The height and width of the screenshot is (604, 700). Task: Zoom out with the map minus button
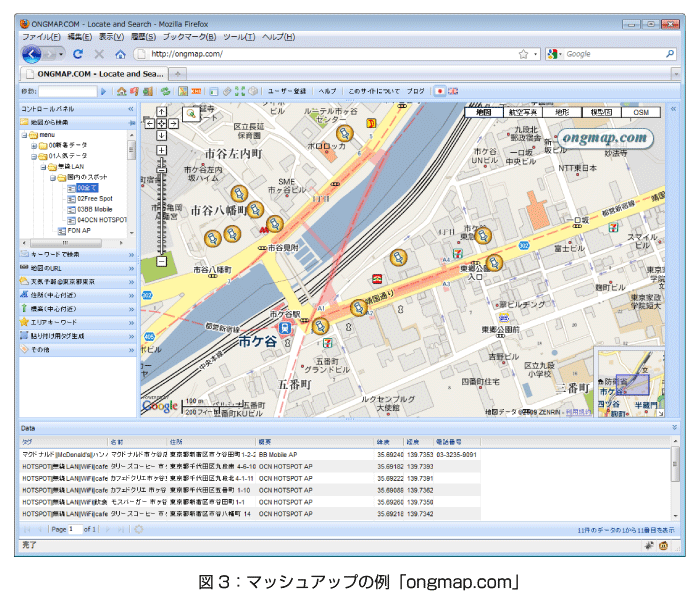(162, 261)
